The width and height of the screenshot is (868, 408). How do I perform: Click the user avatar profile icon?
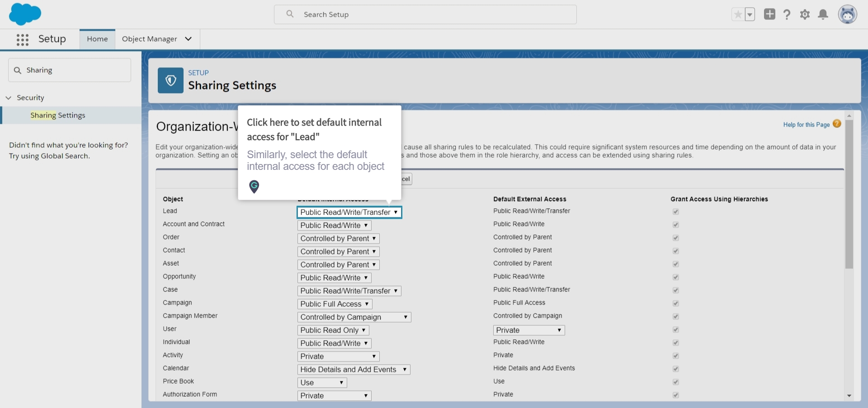pyautogui.click(x=847, y=14)
